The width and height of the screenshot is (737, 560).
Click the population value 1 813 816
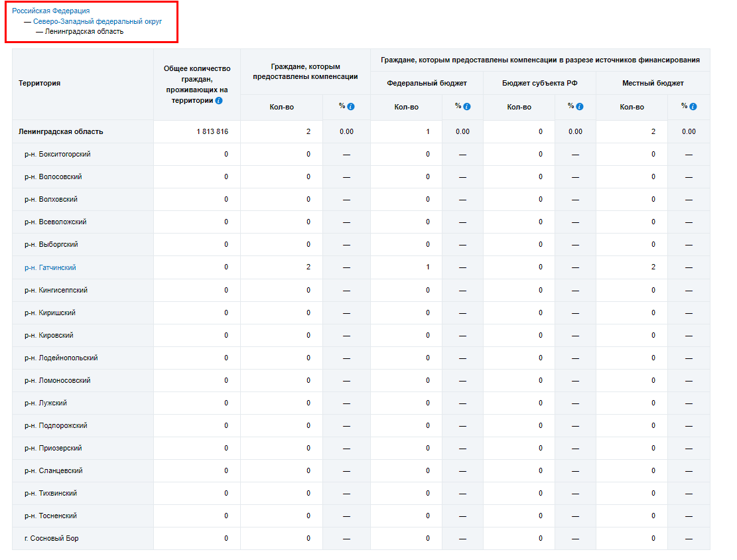tap(212, 132)
